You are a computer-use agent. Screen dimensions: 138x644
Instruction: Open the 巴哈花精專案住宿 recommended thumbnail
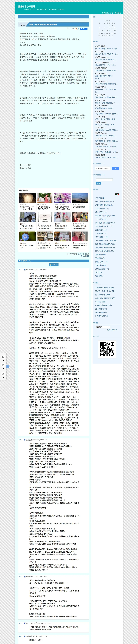(80, 198)
